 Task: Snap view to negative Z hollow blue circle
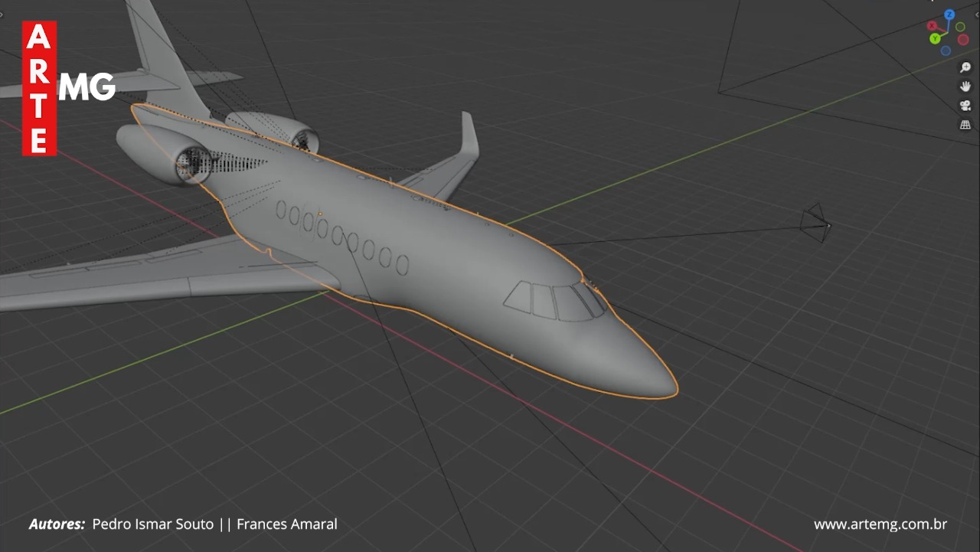(946, 51)
